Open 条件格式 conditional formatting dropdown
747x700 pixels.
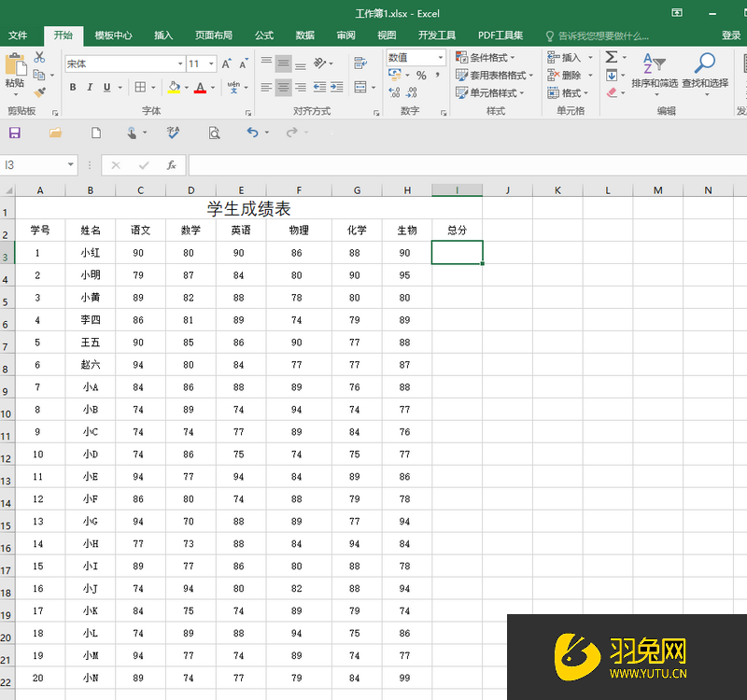(485, 58)
